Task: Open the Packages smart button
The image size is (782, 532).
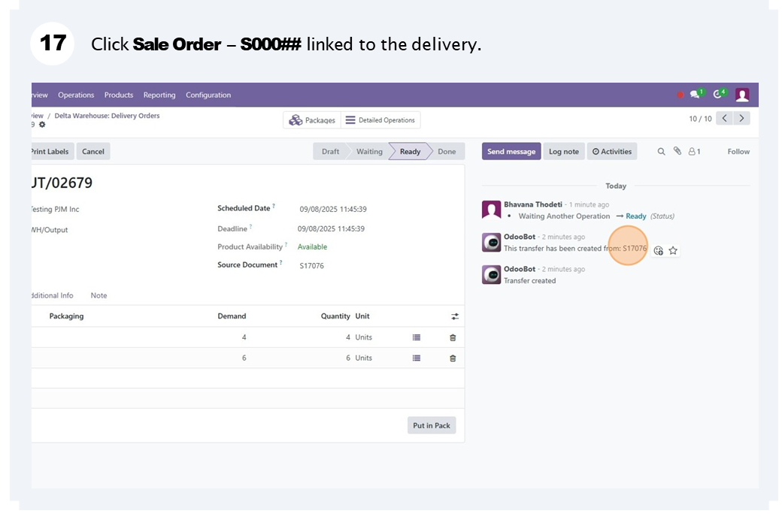Action: click(x=312, y=120)
